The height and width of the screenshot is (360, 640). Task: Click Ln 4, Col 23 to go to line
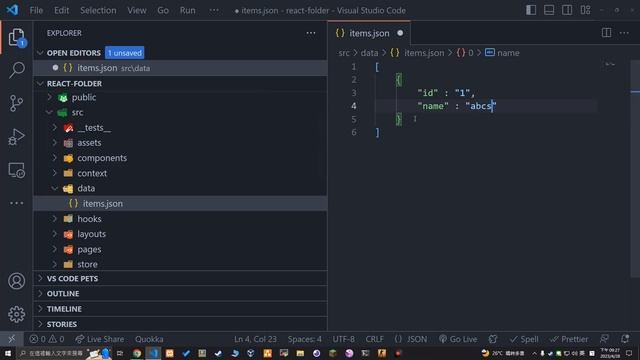[255, 339]
